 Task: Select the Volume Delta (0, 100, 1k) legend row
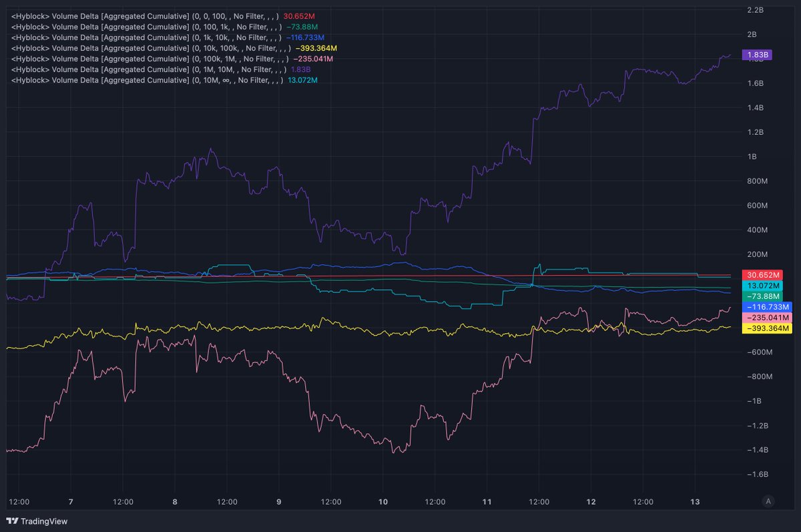click(164, 26)
